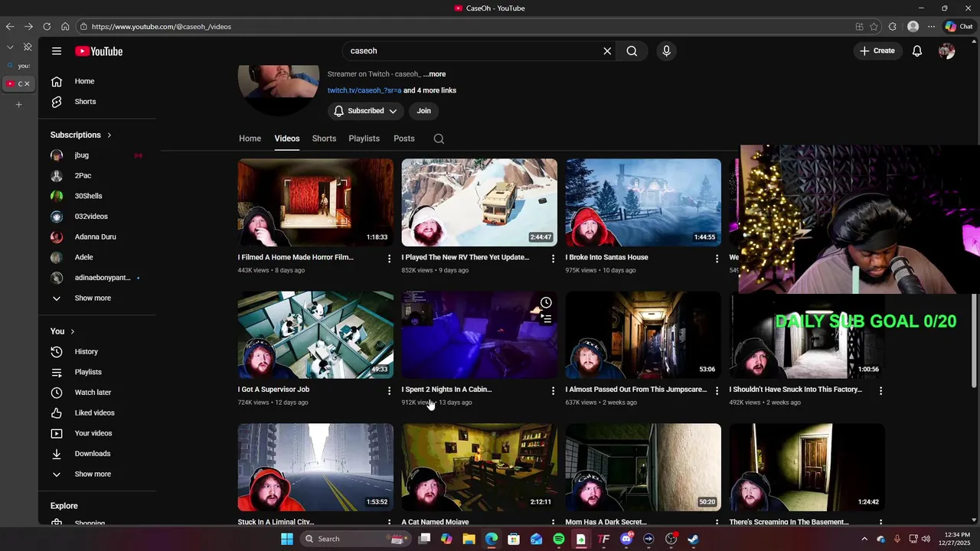This screenshot has width=980, height=551.
Task: Open options menu for Supervisor Job video
Action: coord(389,391)
